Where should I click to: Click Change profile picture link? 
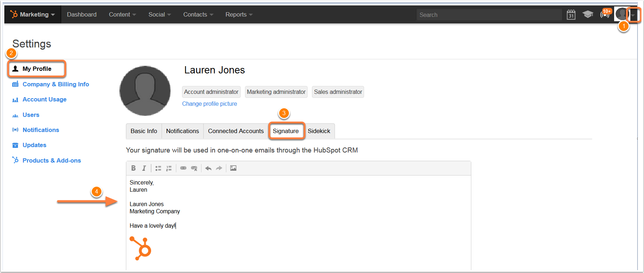pyautogui.click(x=209, y=104)
